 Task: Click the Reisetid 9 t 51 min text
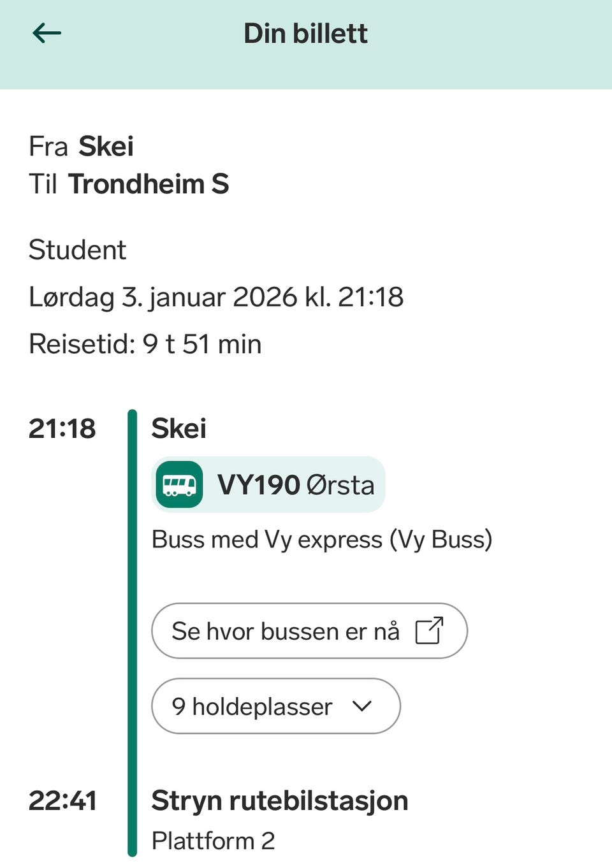145,344
